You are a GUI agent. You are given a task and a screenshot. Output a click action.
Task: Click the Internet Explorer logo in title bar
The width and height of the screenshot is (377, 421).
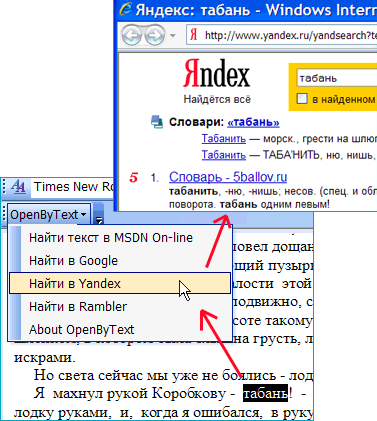pyautogui.click(x=125, y=9)
